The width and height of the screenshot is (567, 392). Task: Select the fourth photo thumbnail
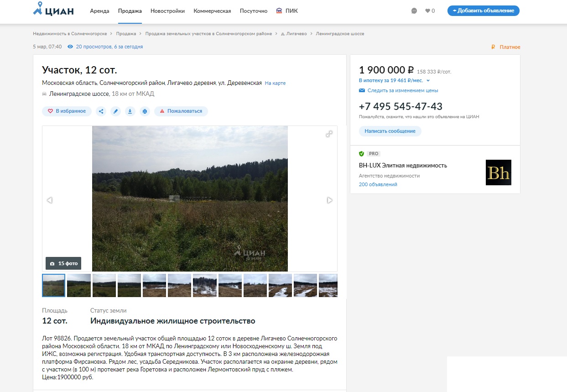click(x=129, y=286)
